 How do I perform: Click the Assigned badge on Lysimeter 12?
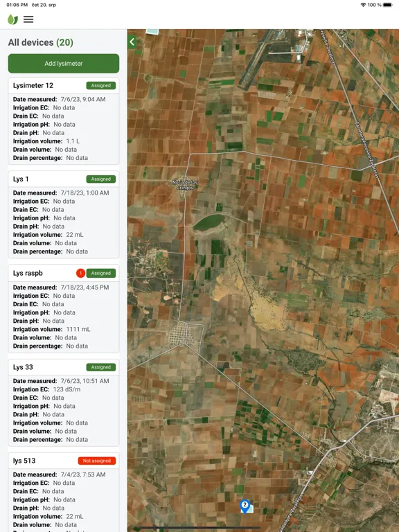[x=100, y=85]
